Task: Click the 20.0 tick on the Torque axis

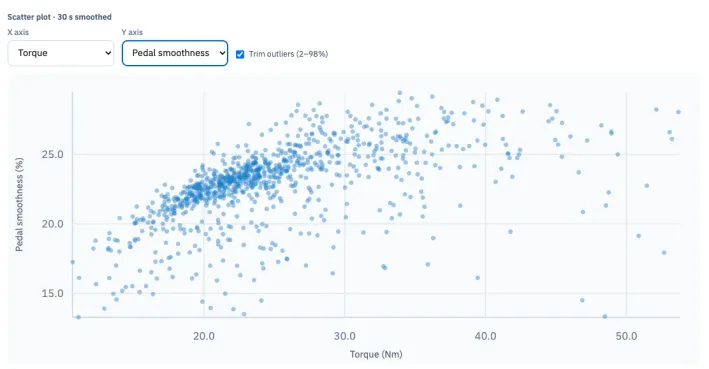Action: click(204, 336)
